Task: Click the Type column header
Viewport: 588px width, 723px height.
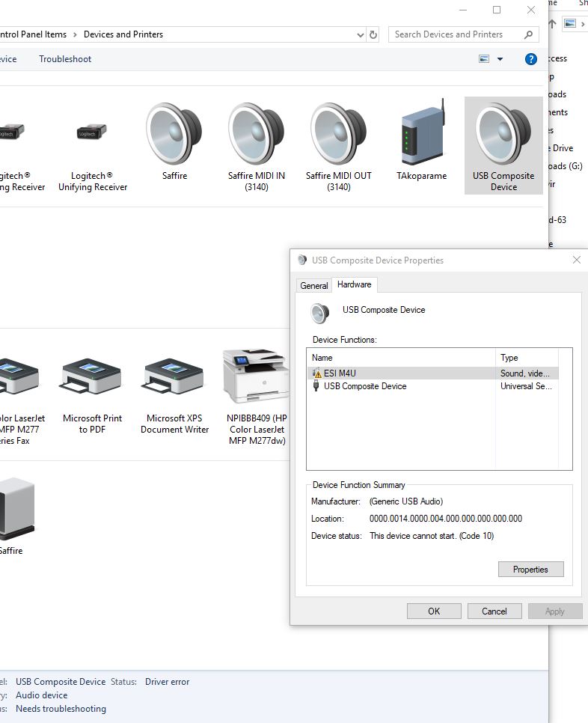Action: tap(527, 358)
